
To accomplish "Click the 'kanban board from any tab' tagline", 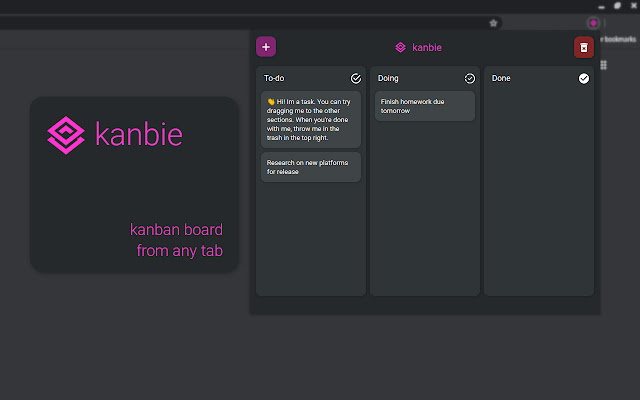I will pyautogui.click(x=176, y=240).
